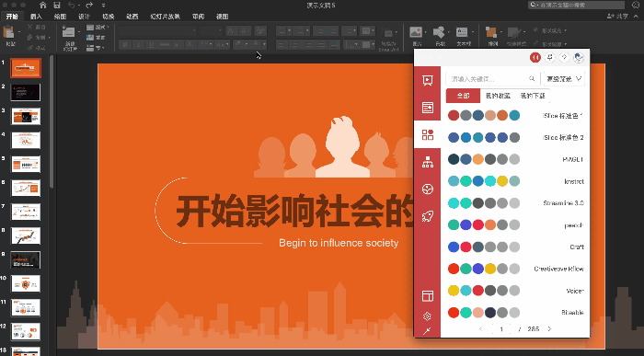Click the 共享 share button
This screenshot has height=356, width=644.
tap(617, 17)
